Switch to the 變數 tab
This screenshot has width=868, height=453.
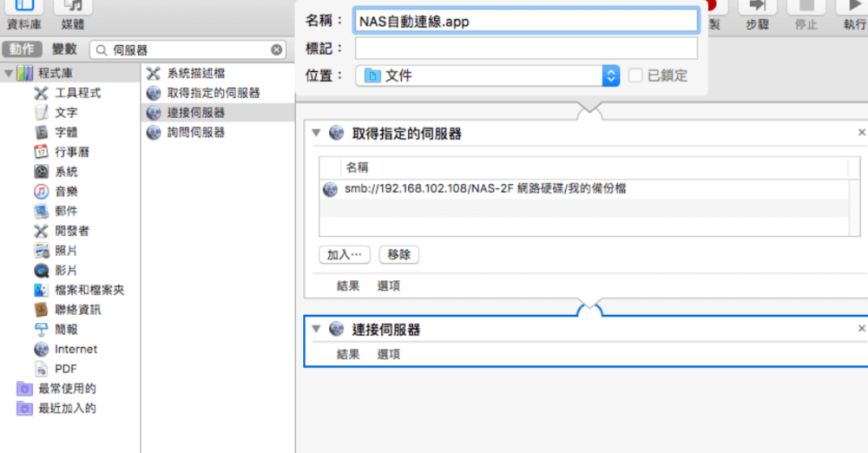(x=65, y=49)
